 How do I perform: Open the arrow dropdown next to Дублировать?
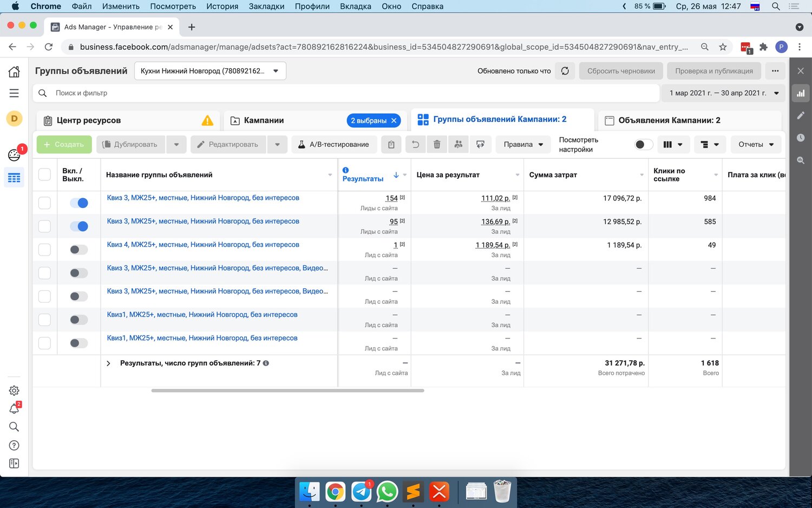[x=176, y=145]
